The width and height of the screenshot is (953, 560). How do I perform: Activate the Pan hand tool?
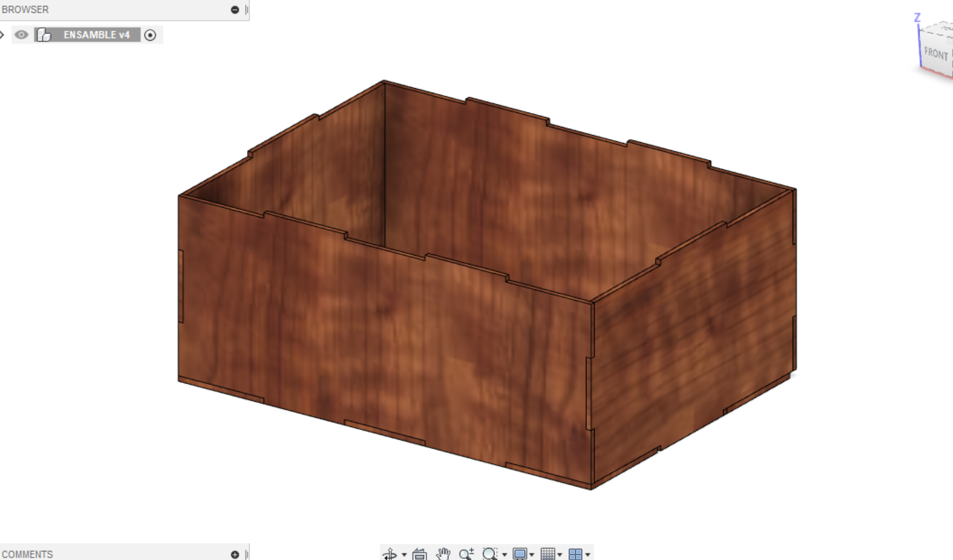443,554
